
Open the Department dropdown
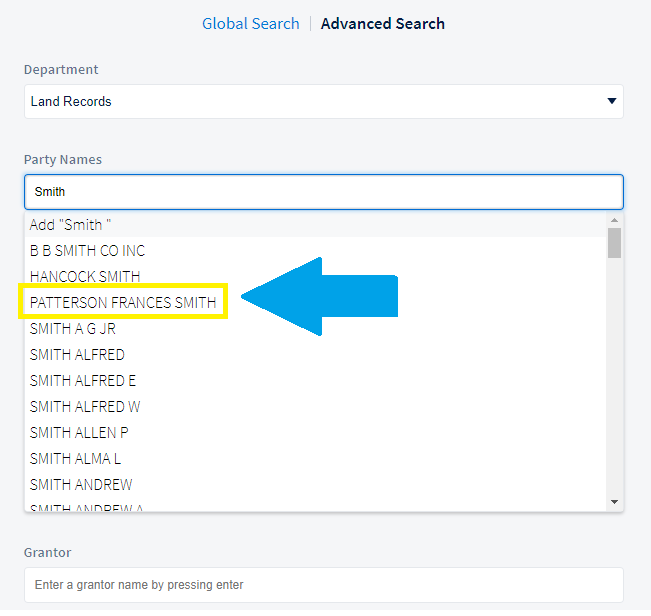coord(323,101)
